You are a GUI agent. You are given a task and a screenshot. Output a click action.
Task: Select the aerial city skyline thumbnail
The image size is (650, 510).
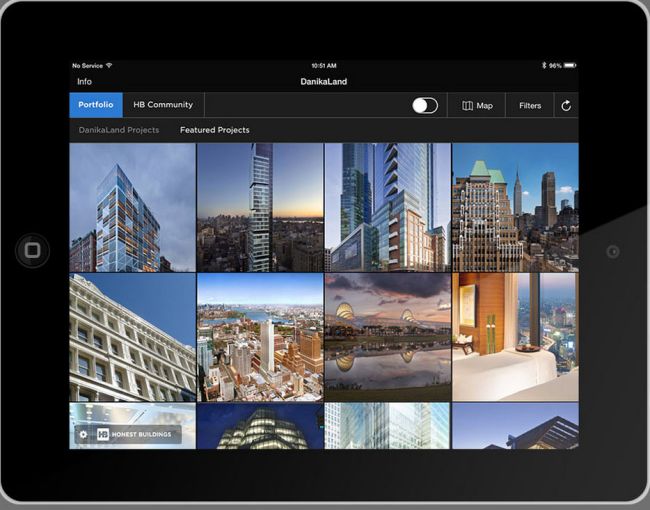(x=260, y=338)
